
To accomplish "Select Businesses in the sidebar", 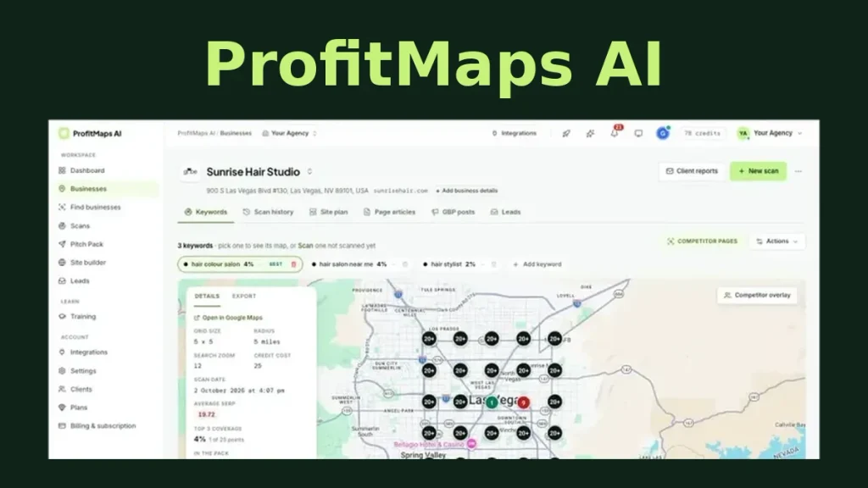I will (x=106, y=189).
